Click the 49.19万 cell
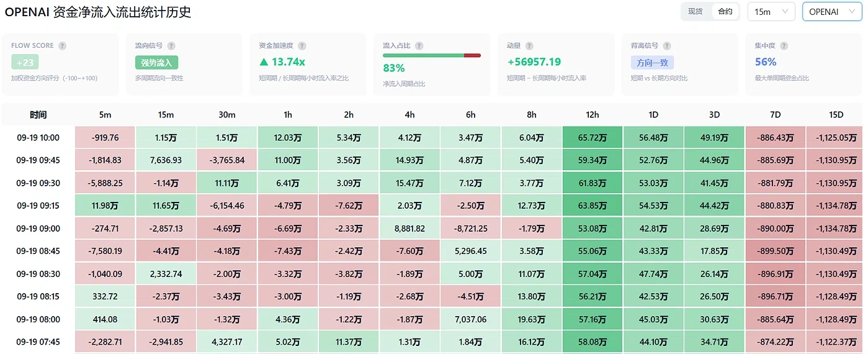 pos(714,138)
